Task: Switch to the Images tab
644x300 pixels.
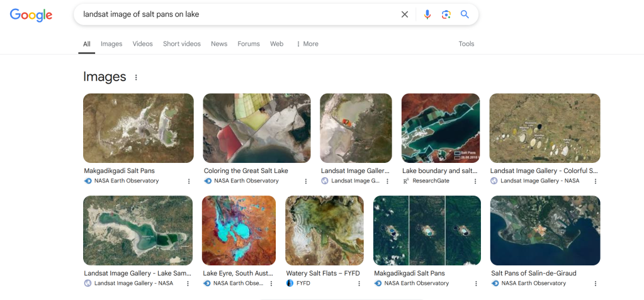Action: (x=111, y=44)
